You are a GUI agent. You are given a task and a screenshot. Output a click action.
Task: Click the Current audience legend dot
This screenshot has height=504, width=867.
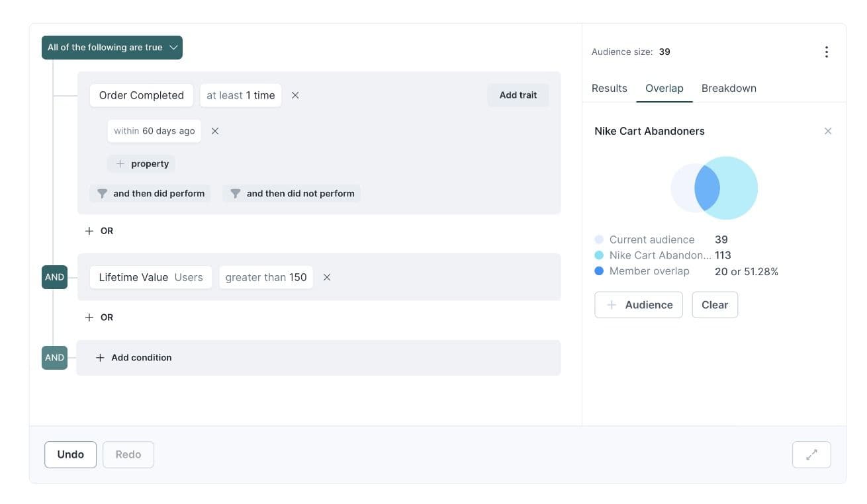(x=599, y=239)
